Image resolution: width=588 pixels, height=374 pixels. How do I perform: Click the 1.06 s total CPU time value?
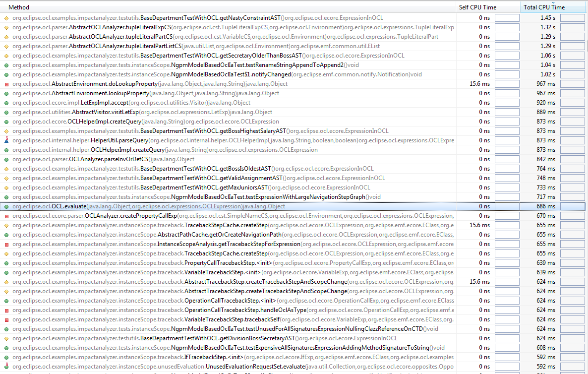point(548,56)
